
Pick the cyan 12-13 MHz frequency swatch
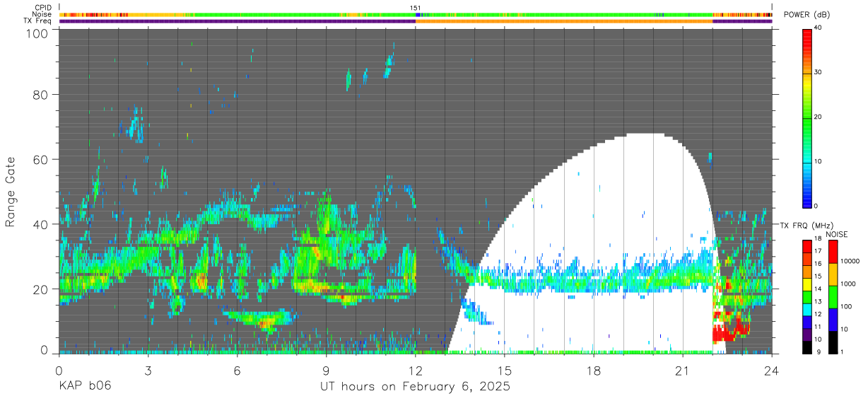(x=807, y=310)
